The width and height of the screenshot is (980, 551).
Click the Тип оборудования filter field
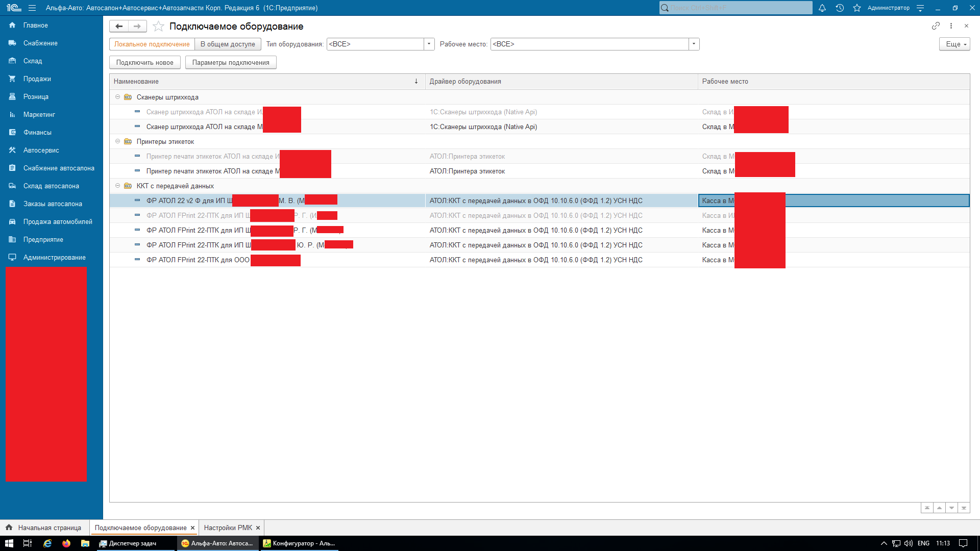(x=375, y=44)
